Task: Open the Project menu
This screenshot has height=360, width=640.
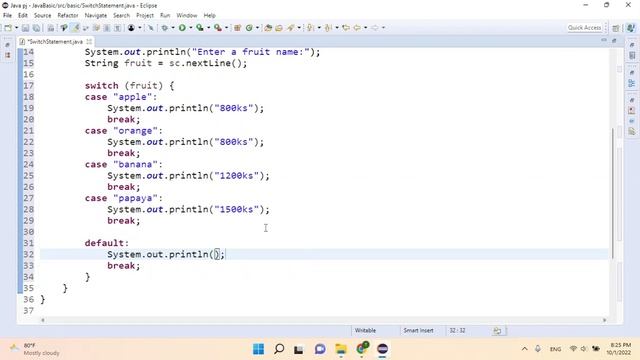Action: coord(145,16)
